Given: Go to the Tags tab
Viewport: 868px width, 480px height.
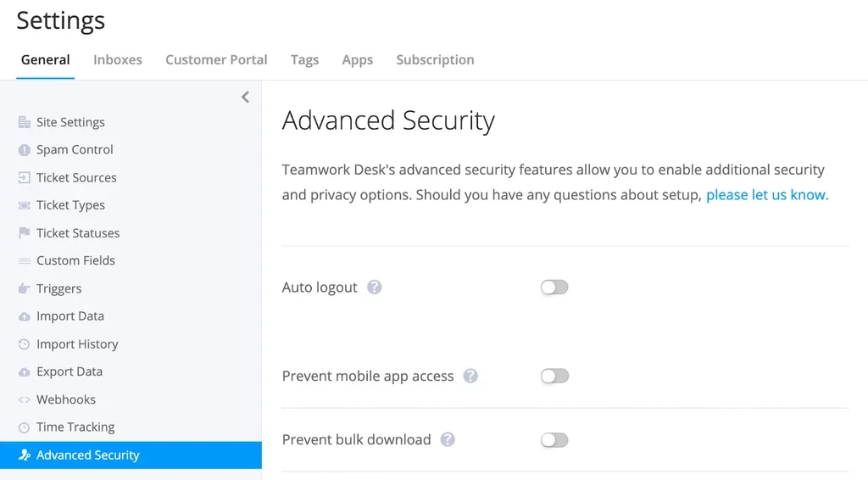Looking at the screenshot, I should pyautogui.click(x=305, y=60).
